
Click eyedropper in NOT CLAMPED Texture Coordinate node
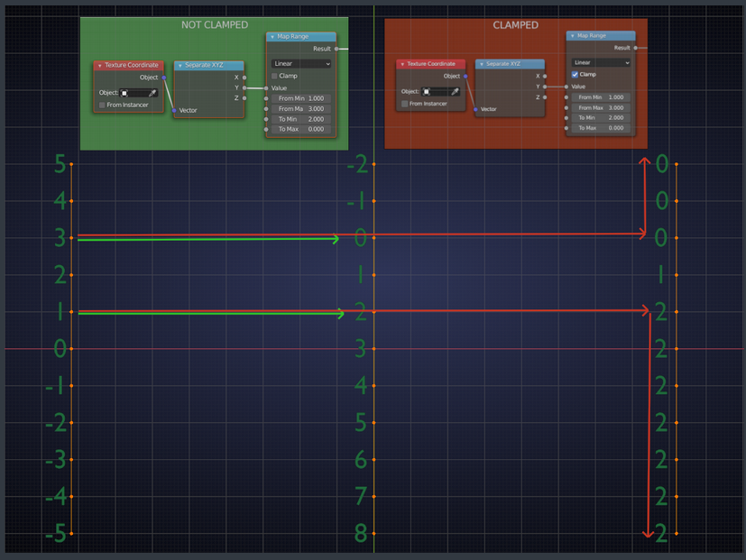click(152, 93)
